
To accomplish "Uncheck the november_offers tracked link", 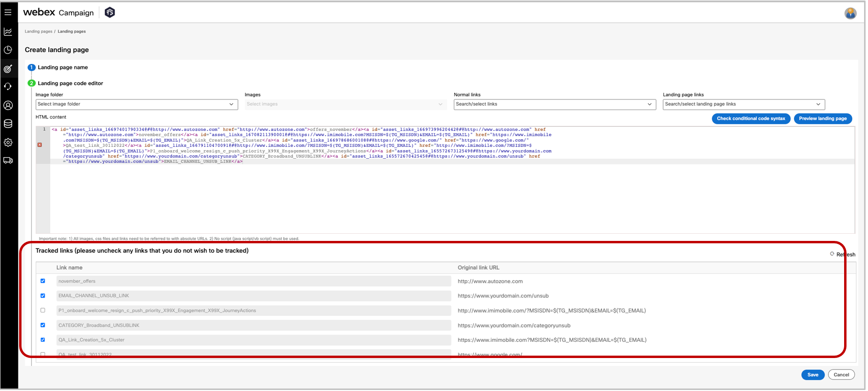I will pyautogui.click(x=43, y=281).
